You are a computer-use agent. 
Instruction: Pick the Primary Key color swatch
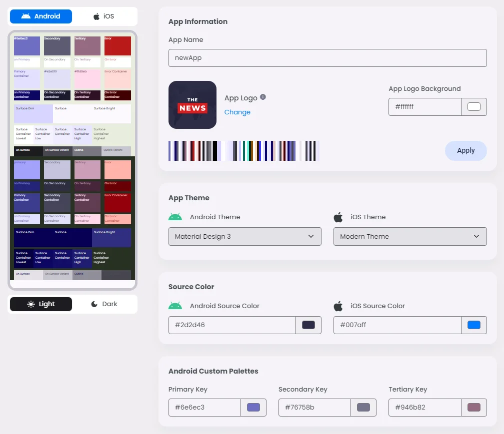point(253,408)
